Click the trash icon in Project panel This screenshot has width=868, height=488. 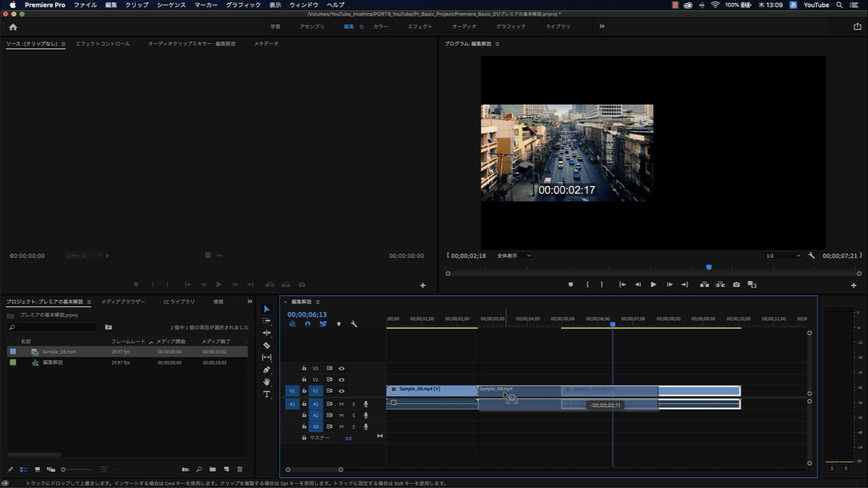coord(239,469)
